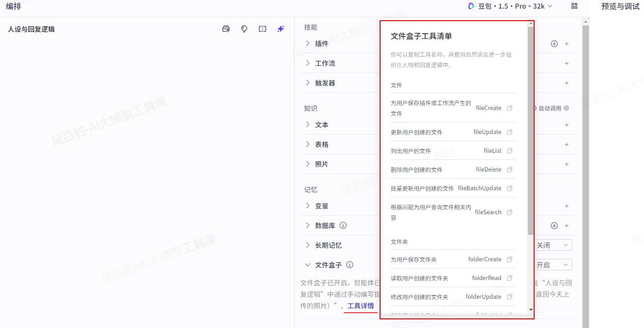Click the 编排 title
644x328 pixels.
coord(13,6)
